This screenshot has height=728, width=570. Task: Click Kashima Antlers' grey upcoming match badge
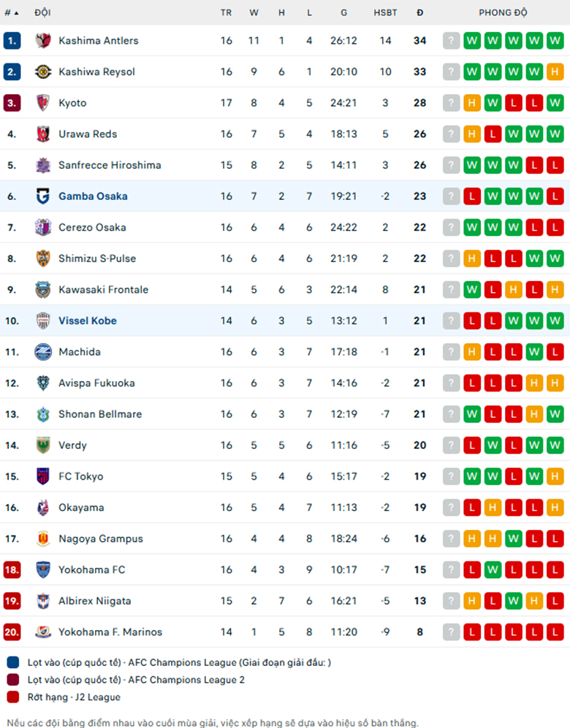(451, 40)
